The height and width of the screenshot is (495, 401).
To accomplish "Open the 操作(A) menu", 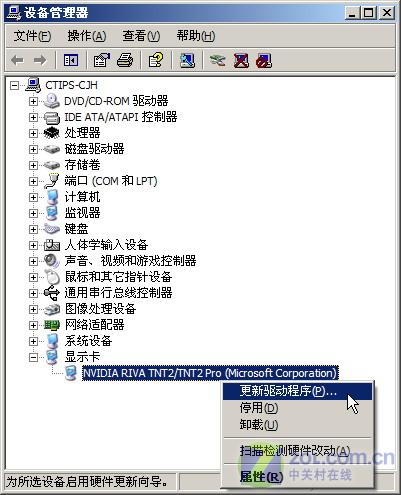I will [x=87, y=36].
